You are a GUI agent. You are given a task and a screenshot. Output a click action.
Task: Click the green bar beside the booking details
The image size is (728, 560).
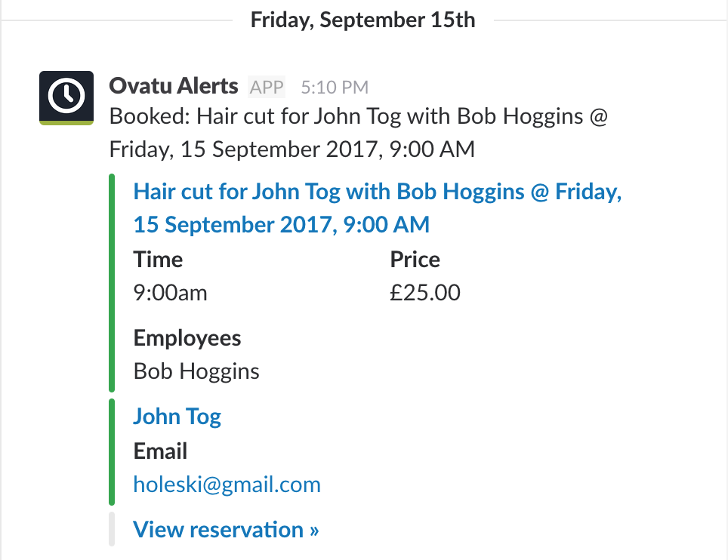pos(112,283)
